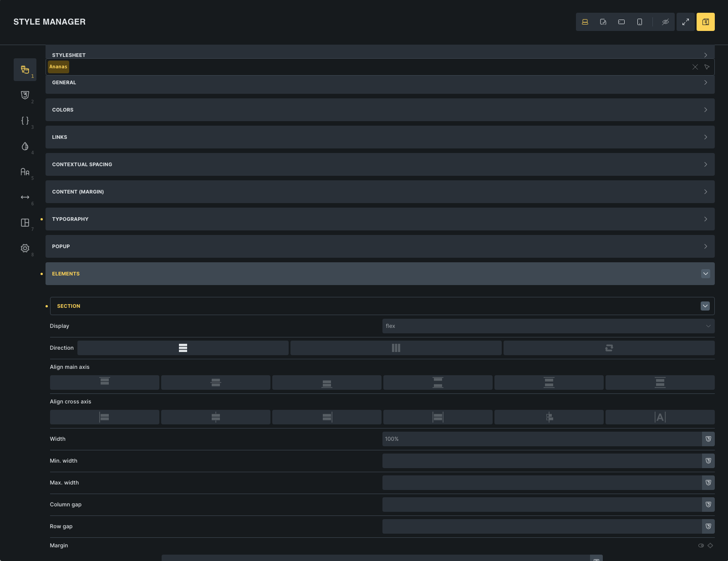Open the spacing arrows sidebar tab
This screenshot has width=728, height=561.
click(25, 197)
